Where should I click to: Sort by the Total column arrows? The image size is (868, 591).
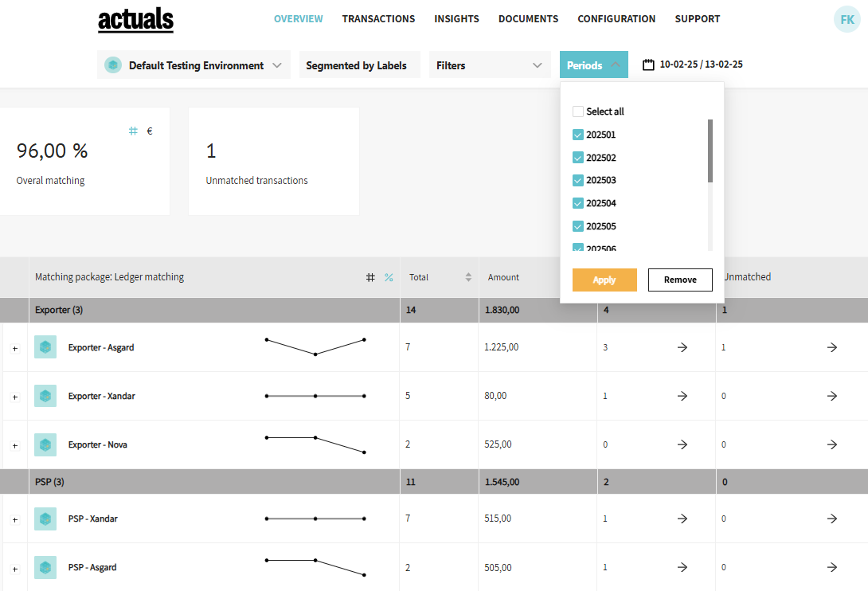click(468, 277)
